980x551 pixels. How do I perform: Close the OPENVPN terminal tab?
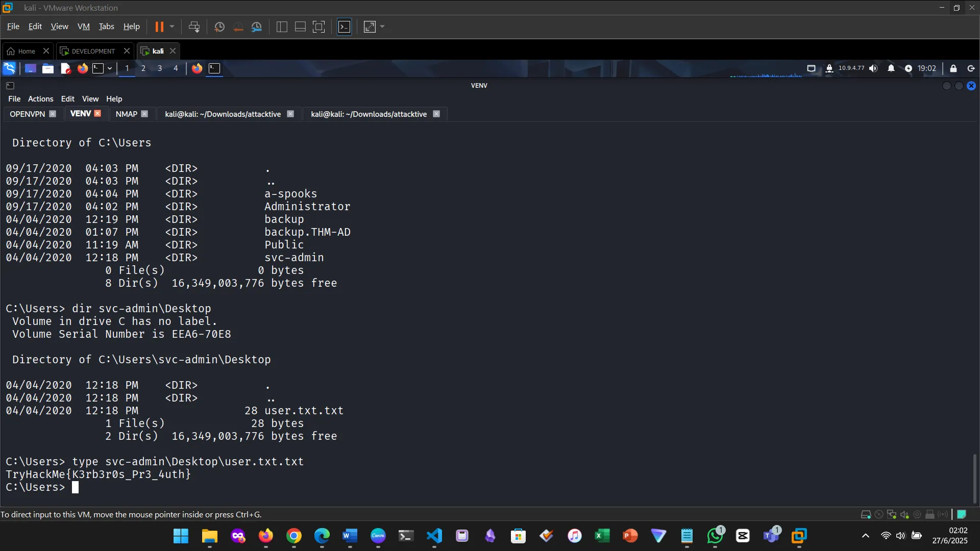(53, 114)
